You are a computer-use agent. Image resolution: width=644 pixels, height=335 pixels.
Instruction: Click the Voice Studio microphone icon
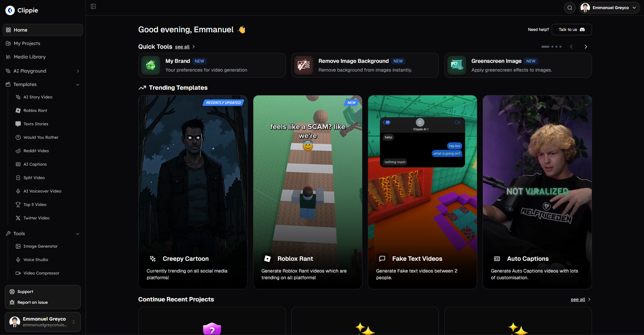[18, 260]
